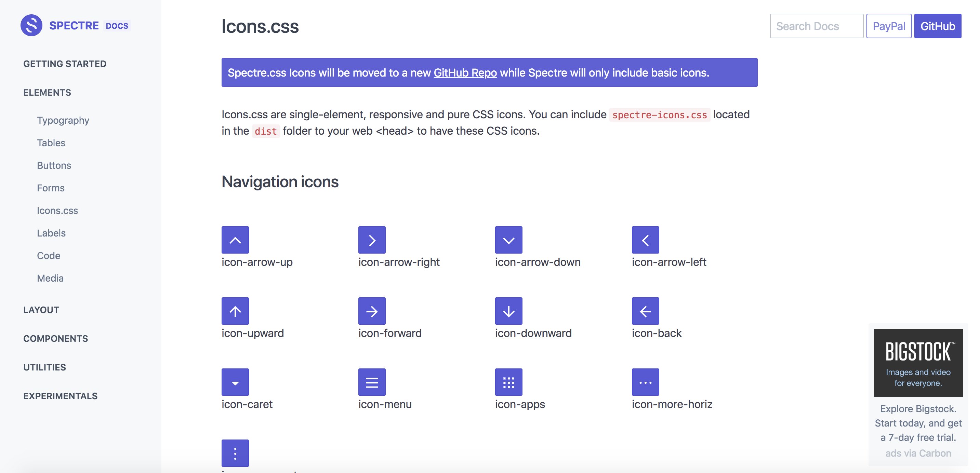Click the icon-arrow-up chevron icon
980x473 pixels.
(x=235, y=240)
